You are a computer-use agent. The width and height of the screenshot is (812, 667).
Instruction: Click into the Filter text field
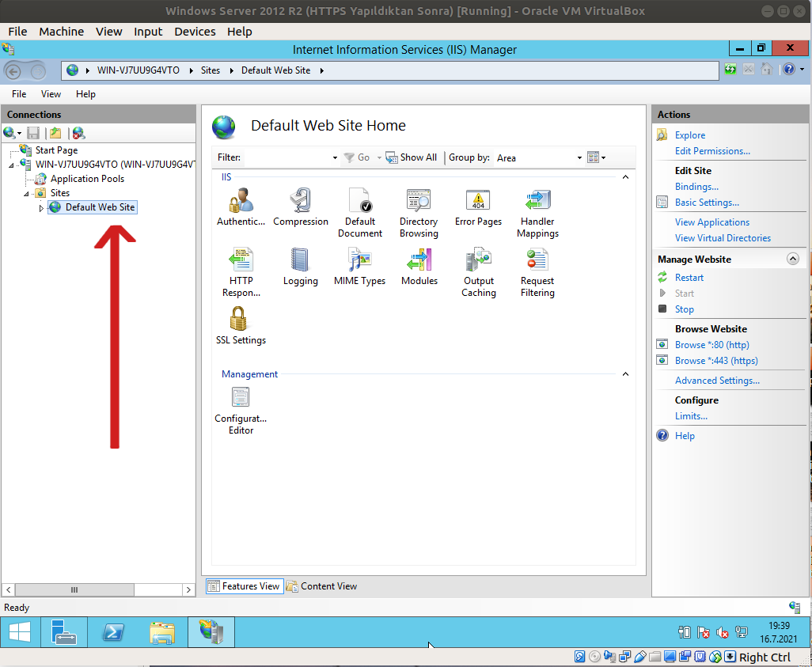point(286,157)
